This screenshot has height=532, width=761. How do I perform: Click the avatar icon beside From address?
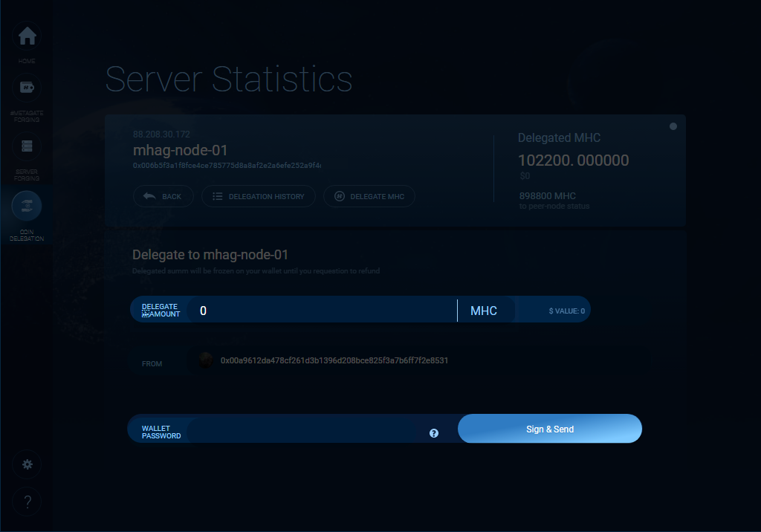click(x=206, y=360)
